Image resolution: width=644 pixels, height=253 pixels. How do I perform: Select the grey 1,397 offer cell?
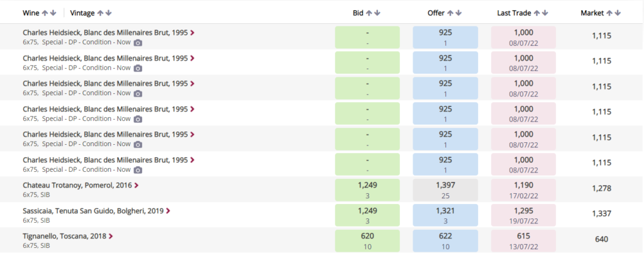pyautogui.click(x=445, y=190)
